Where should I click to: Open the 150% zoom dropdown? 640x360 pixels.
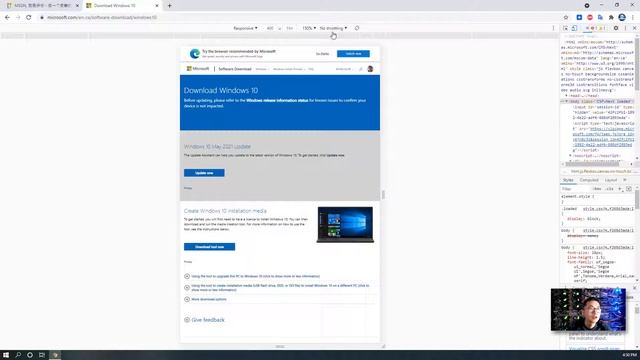309,28
